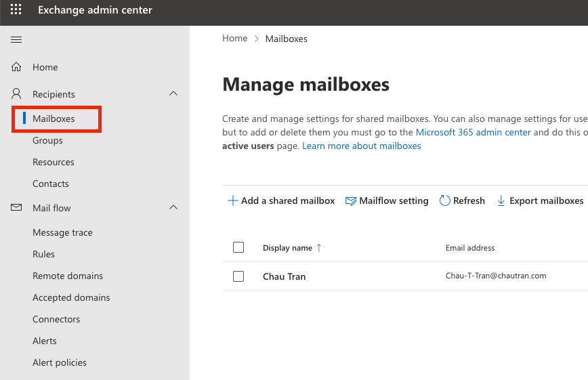Click the Mail flow envelope icon

(16, 207)
